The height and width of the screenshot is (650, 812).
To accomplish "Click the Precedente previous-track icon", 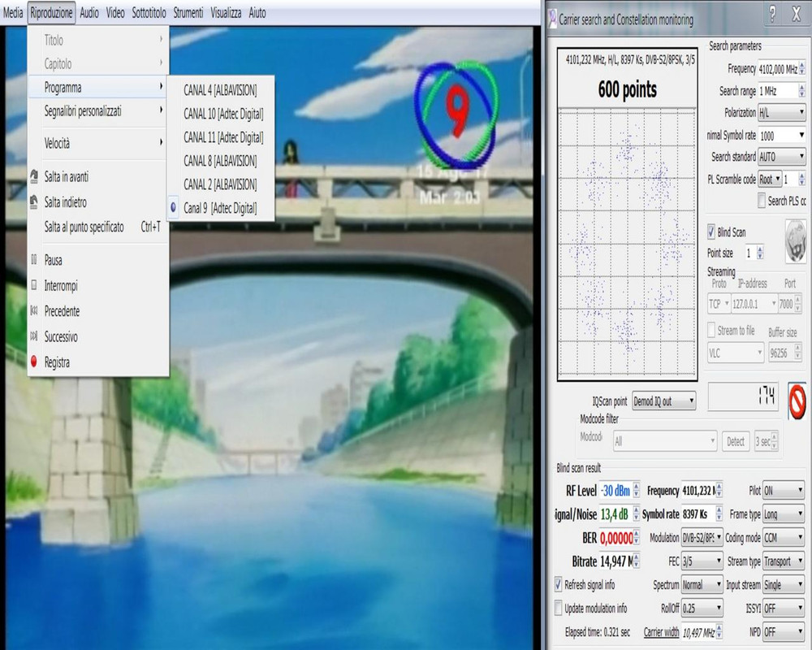I will pos(34,311).
